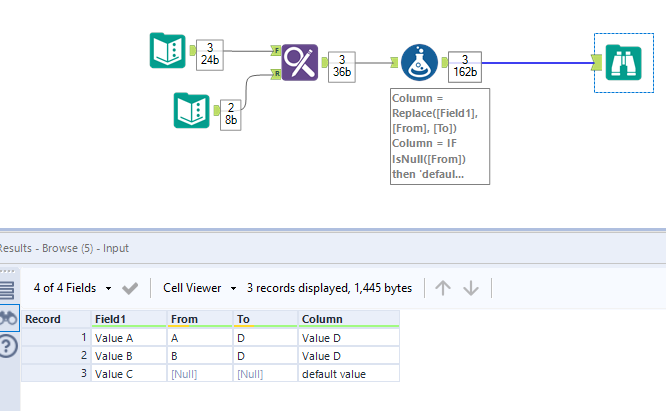The width and height of the screenshot is (666, 411).
Task: Click the 2 / 8b connection anchor
Action: point(231,115)
